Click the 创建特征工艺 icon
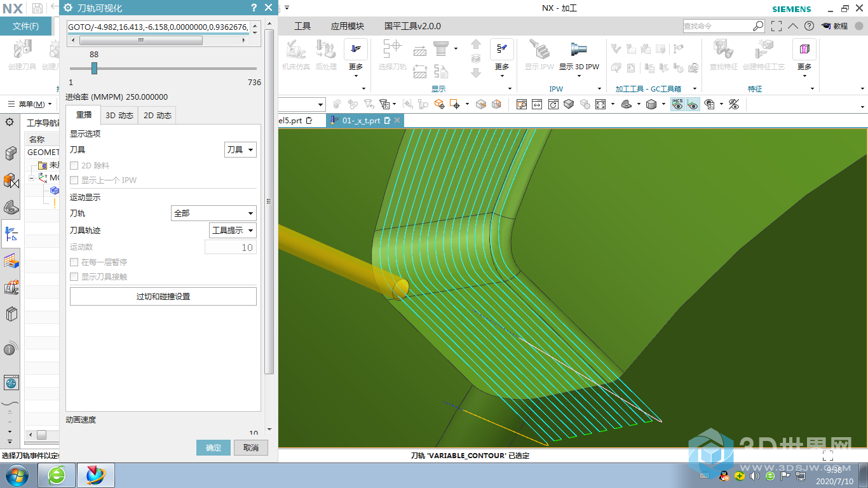Screen dimensions: 868x488 click(x=763, y=50)
